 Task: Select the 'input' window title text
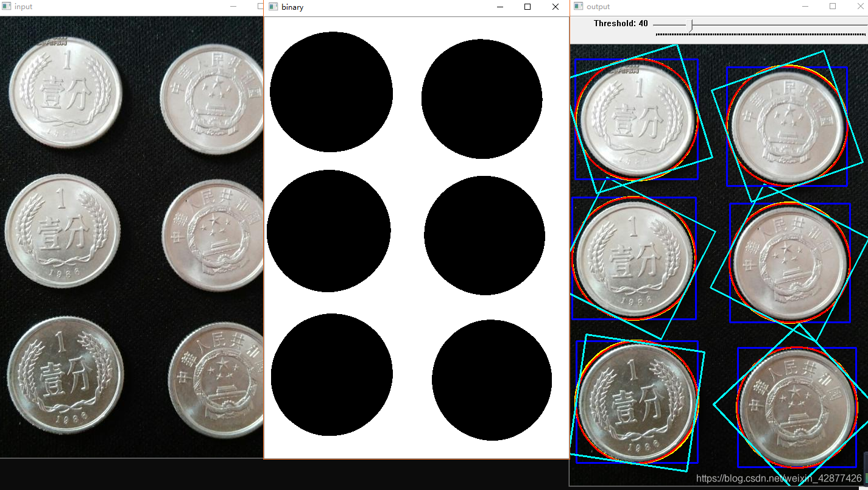(23, 7)
